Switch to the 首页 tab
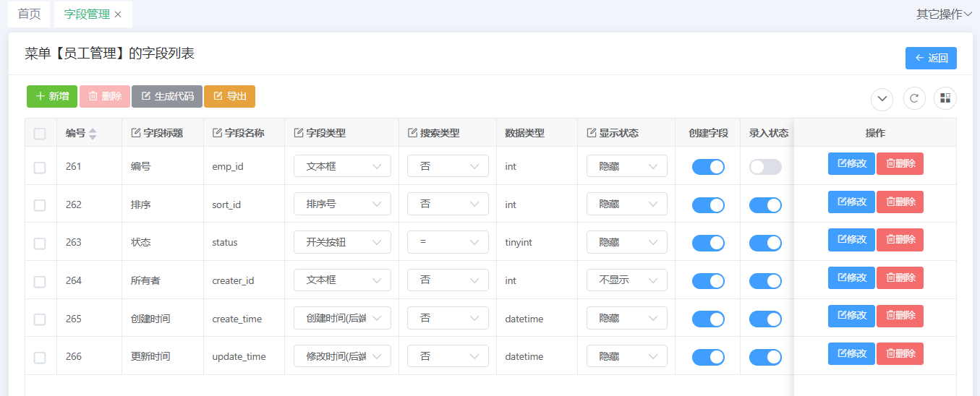Image resolution: width=980 pixels, height=396 pixels. (30, 14)
